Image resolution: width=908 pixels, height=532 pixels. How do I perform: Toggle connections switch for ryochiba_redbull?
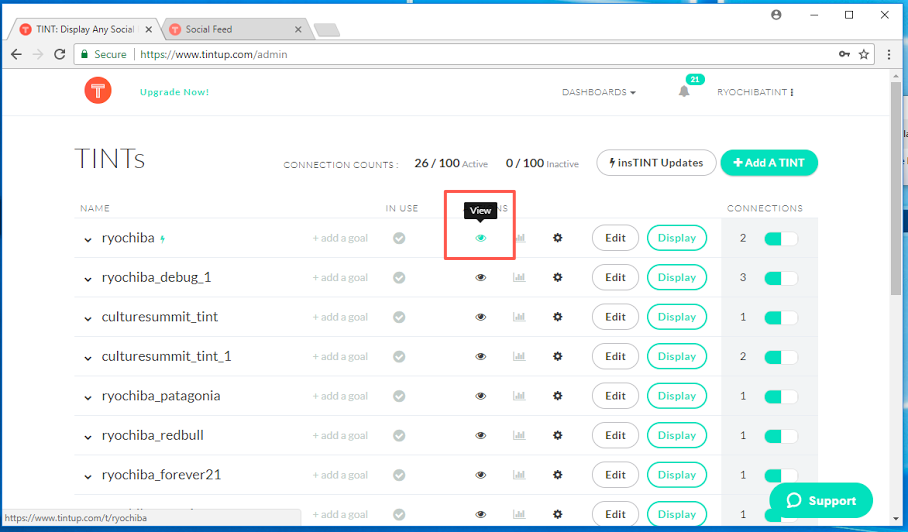pos(781,436)
